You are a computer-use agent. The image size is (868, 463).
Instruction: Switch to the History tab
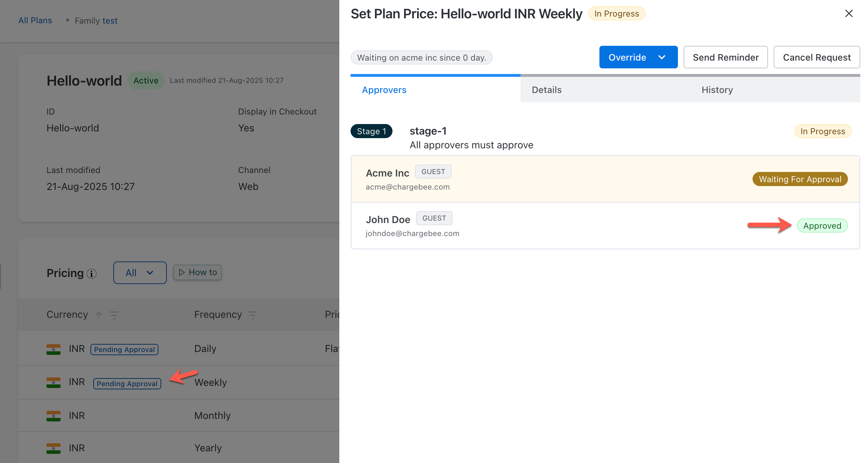tap(717, 90)
